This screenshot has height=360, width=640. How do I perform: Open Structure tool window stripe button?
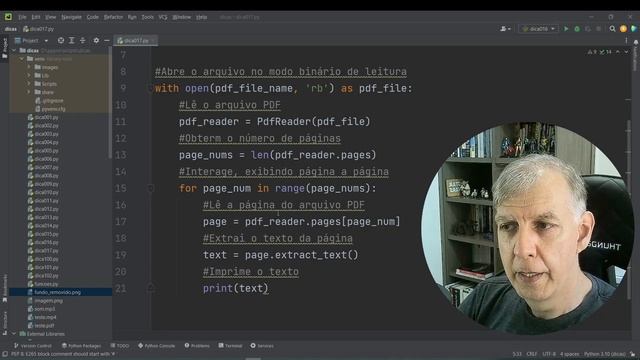tap(5, 323)
